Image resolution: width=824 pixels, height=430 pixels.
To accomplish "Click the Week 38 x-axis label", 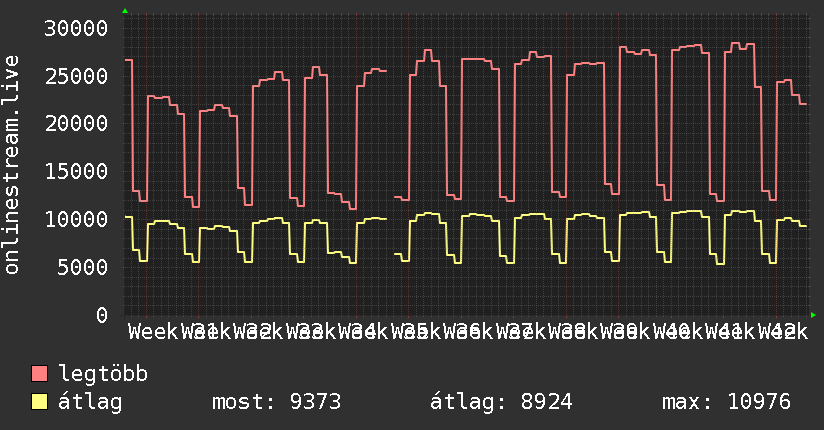I will (573, 332).
